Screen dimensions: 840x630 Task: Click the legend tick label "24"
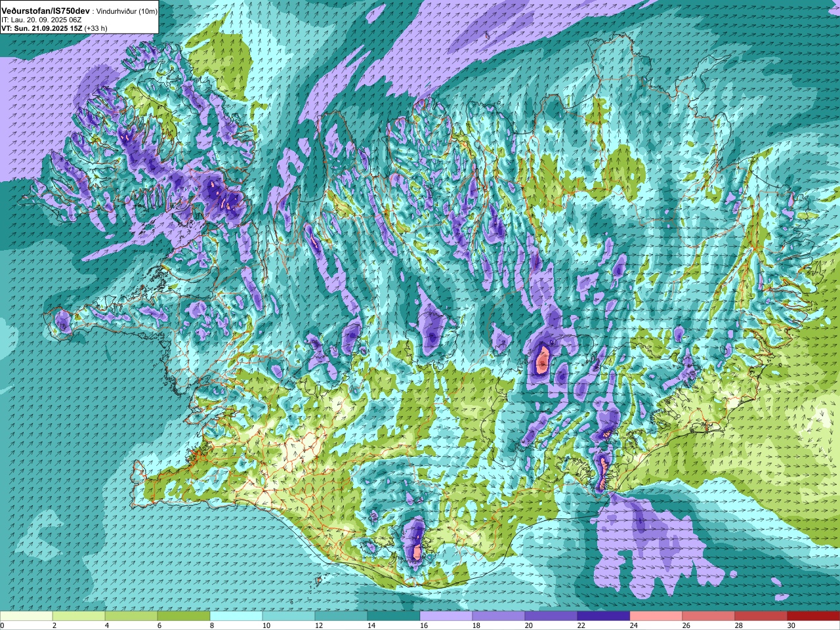(x=633, y=625)
